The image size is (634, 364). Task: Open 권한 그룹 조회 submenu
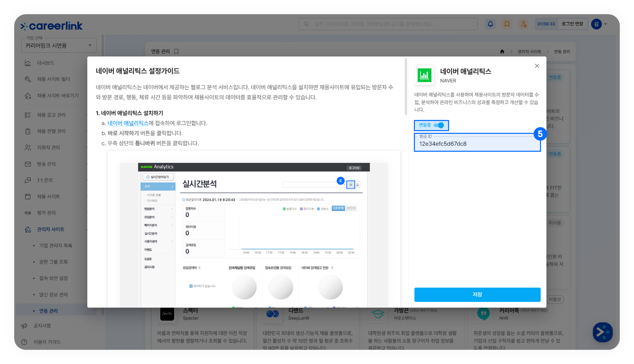pyautogui.click(x=53, y=262)
